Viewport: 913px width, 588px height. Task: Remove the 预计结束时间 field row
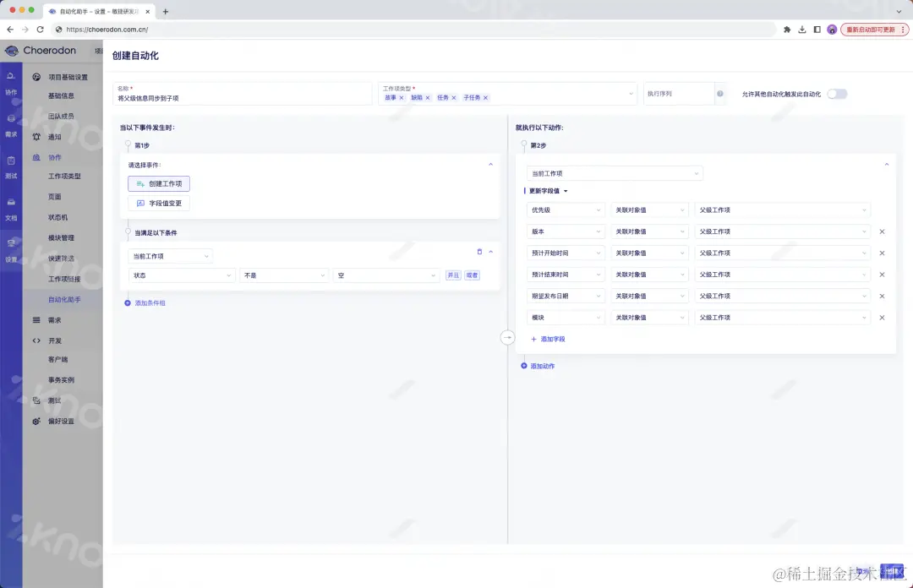pyautogui.click(x=882, y=275)
